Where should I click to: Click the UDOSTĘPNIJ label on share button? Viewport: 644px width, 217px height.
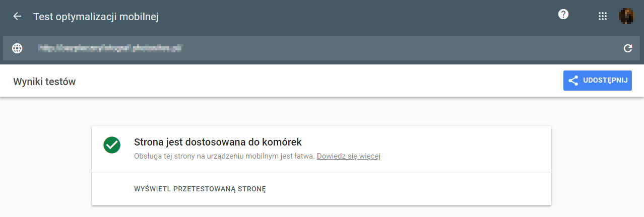[x=604, y=81]
